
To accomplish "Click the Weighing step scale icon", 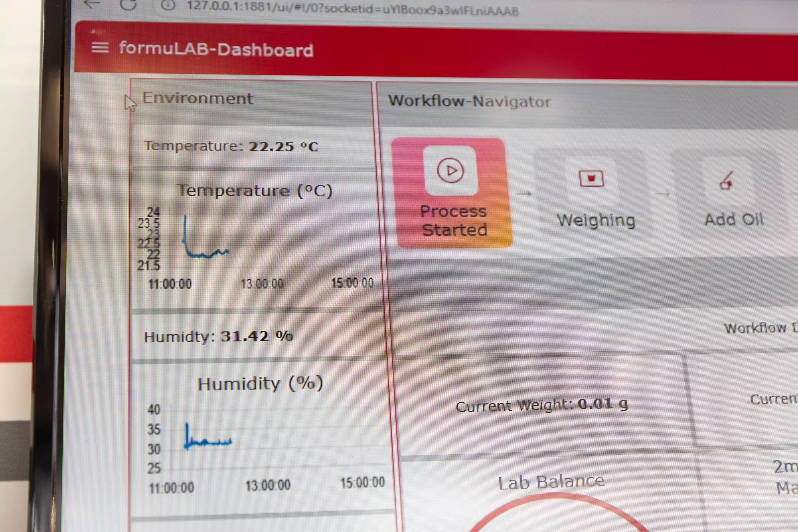I will click(x=591, y=179).
